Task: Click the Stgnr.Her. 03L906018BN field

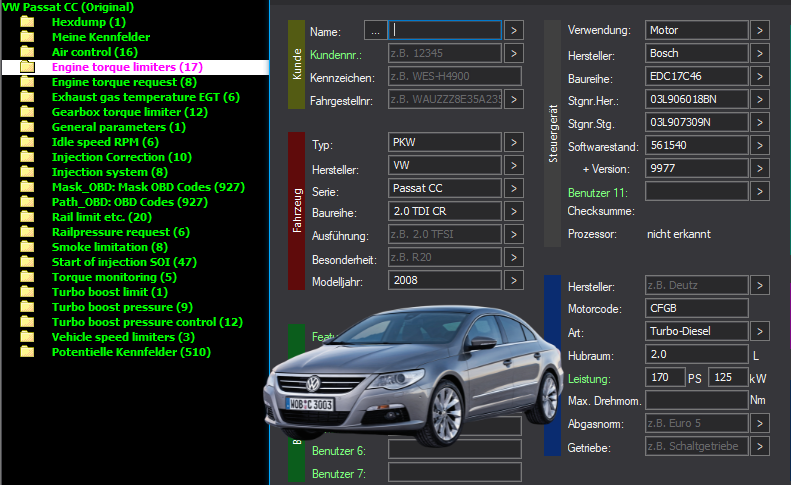Action: [697, 99]
